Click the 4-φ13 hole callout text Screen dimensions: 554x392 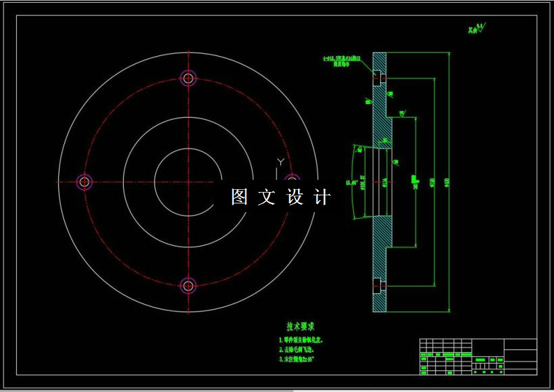coord(342,58)
